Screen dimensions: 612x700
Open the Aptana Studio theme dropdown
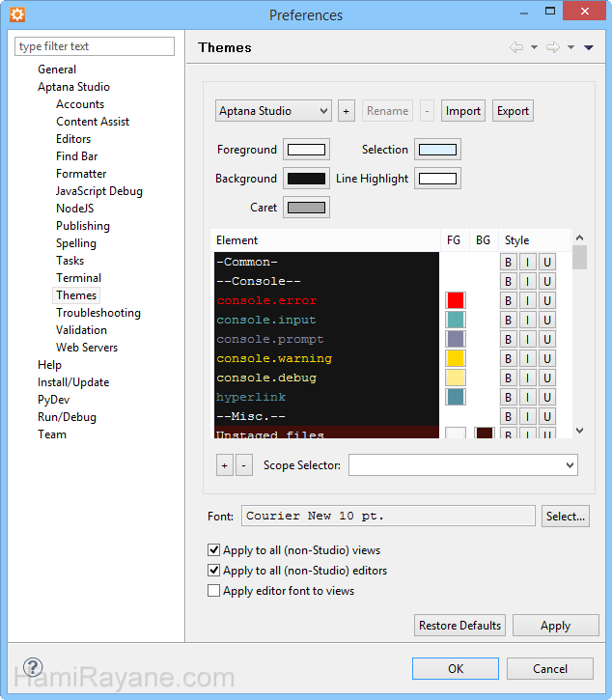[273, 111]
